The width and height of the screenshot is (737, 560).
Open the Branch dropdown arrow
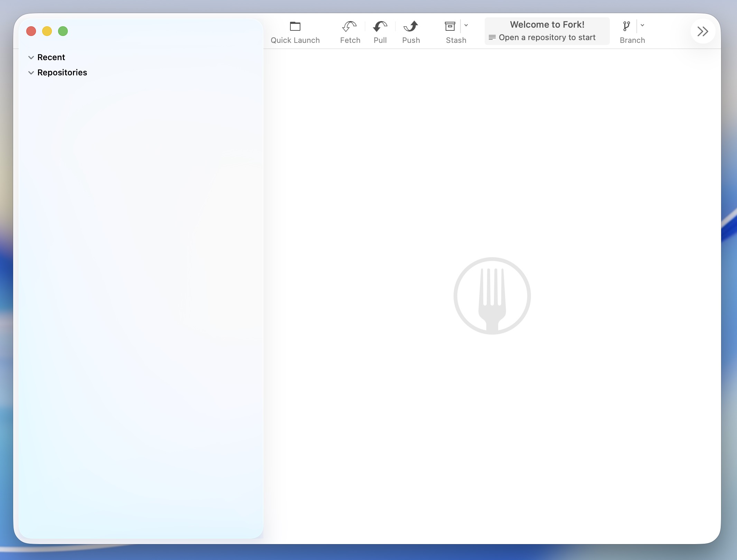(x=642, y=25)
